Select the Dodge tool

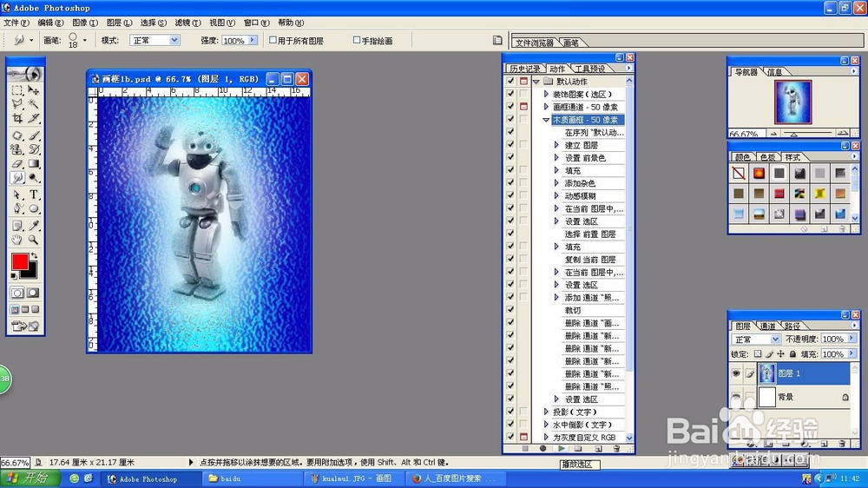pos(34,178)
